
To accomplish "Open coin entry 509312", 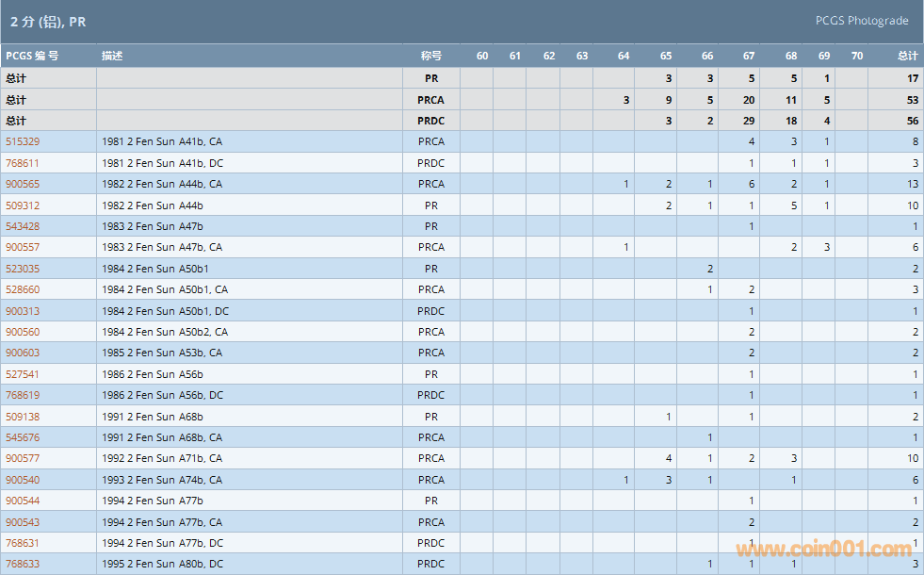I will (x=23, y=205).
